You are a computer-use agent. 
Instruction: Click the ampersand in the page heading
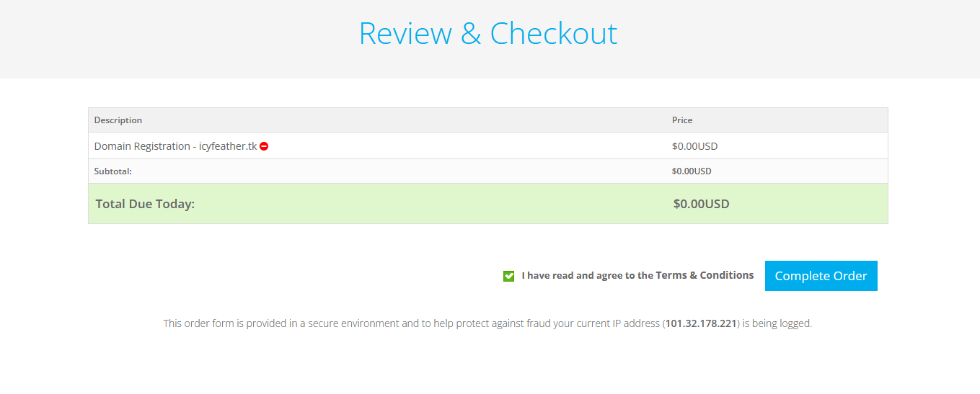pyautogui.click(x=471, y=34)
